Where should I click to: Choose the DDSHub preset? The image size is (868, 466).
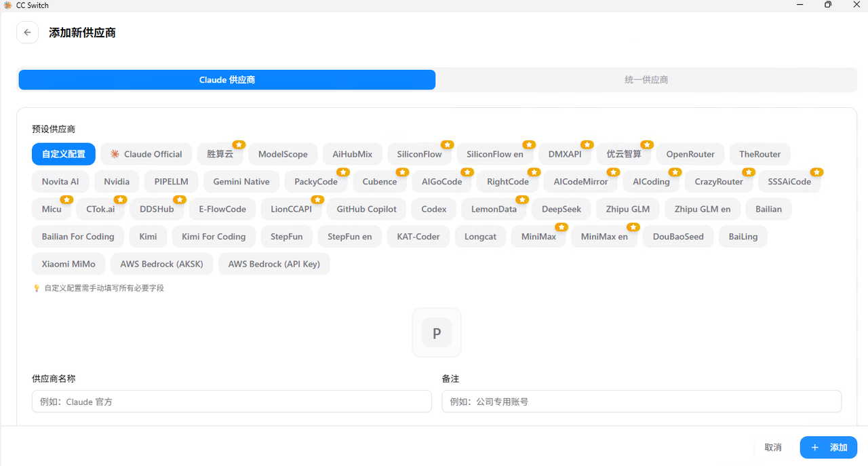(x=157, y=209)
